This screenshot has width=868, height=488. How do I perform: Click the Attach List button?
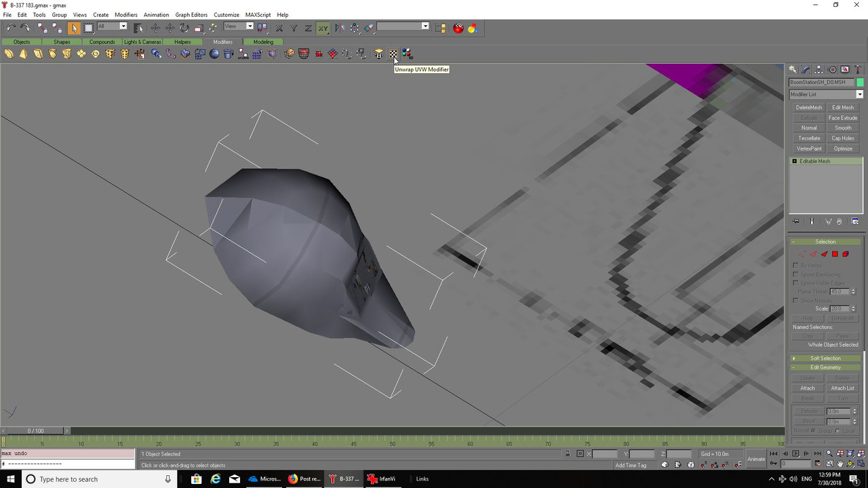tap(843, 388)
